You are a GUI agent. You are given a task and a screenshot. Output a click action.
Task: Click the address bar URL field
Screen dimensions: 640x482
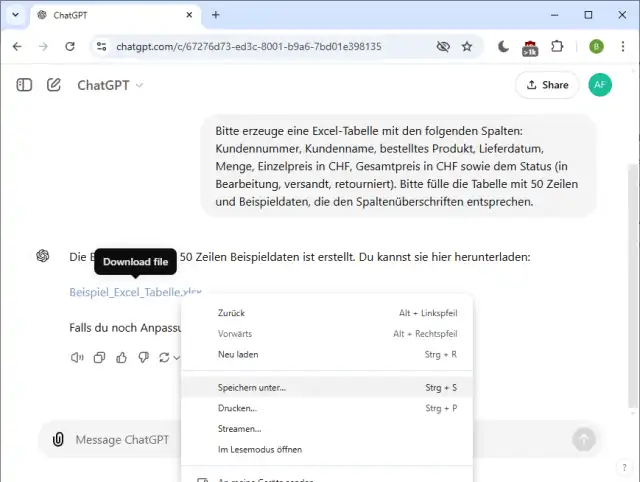[249, 47]
